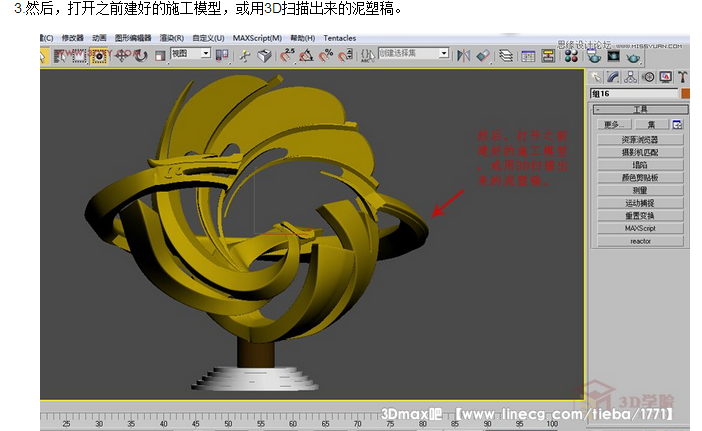
Task: Open Material Editor spheres icon
Action: pyautogui.click(x=571, y=56)
